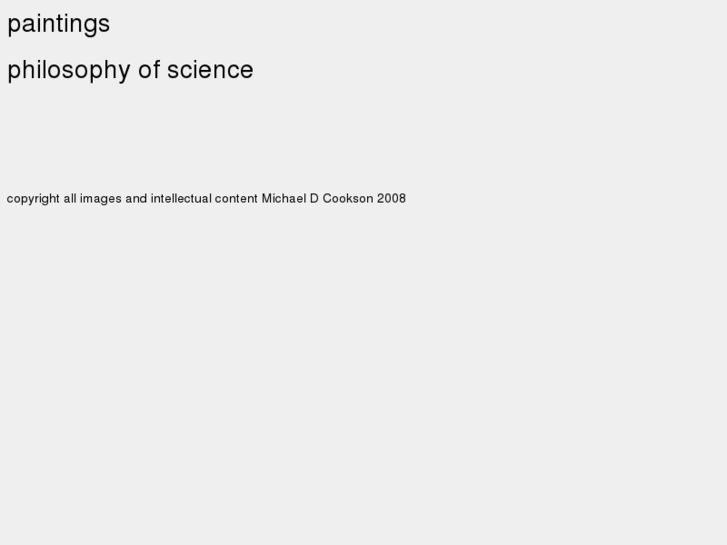Viewport: 727px width, 545px height.
Task: Click the initial 'D' in the author name
Action: pyautogui.click(x=314, y=198)
